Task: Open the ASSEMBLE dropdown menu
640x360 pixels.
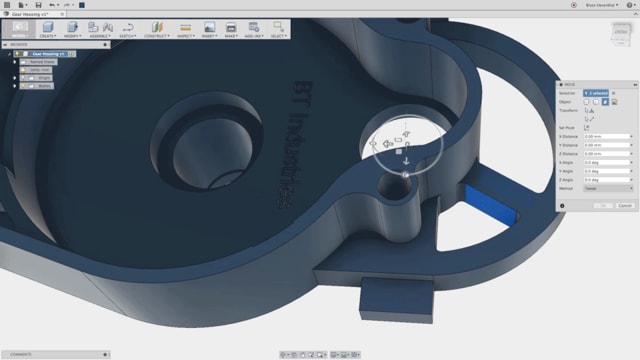Action: click(x=100, y=36)
